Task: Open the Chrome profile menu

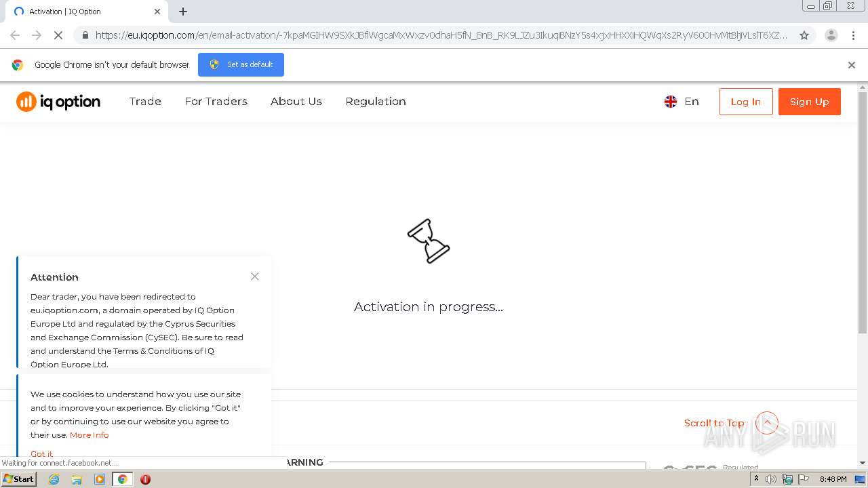Action: point(831,35)
